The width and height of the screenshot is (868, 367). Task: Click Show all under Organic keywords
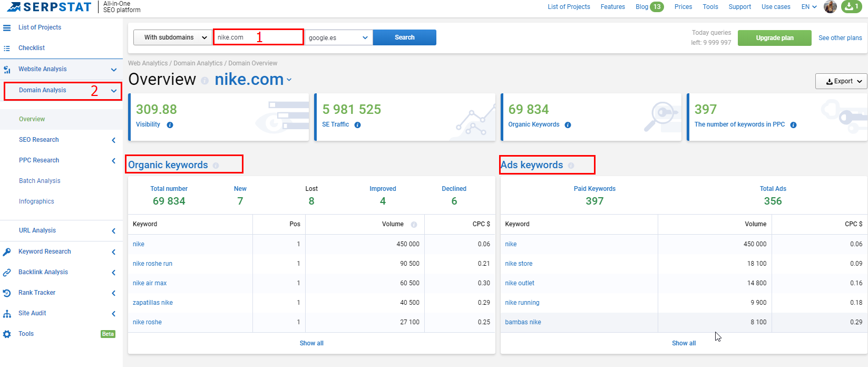(311, 343)
